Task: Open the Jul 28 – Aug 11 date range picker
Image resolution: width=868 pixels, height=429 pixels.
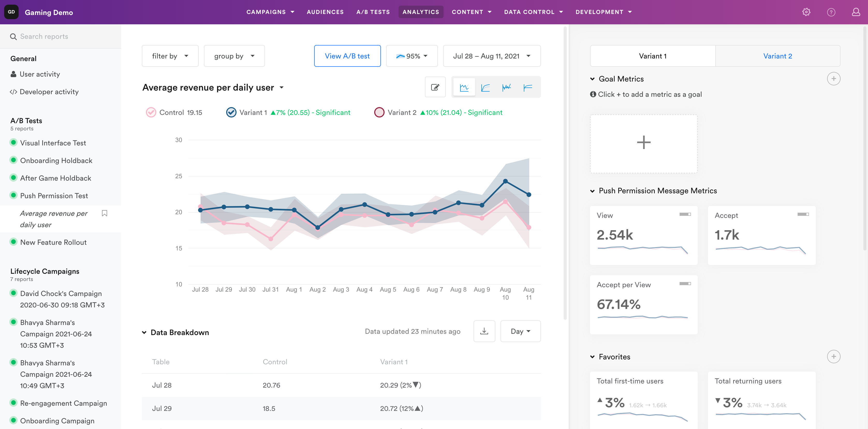Action: (492, 56)
